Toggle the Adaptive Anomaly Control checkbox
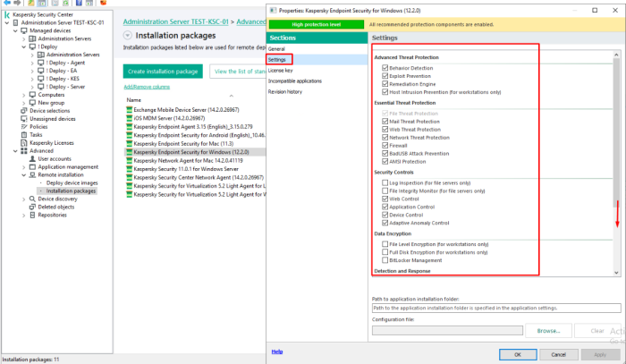Screen dimensions: 626x364 click(x=385, y=223)
